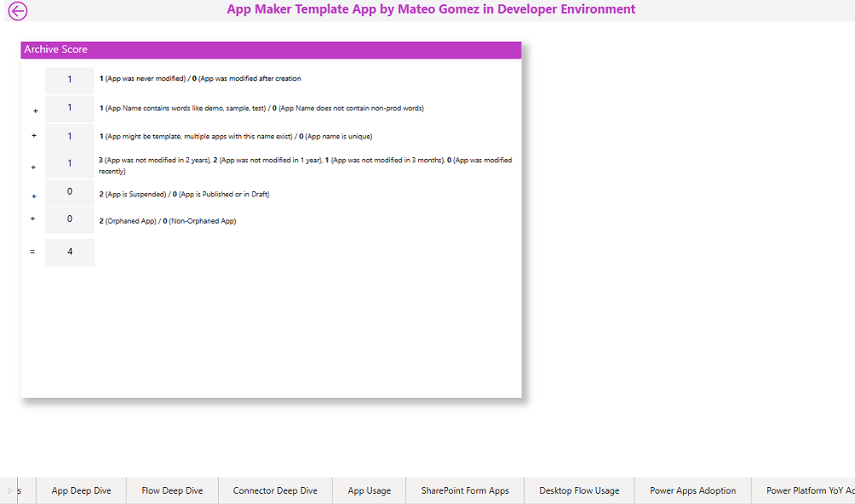
Task: Open the Power Platform YoY tab
Action: click(808, 490)
